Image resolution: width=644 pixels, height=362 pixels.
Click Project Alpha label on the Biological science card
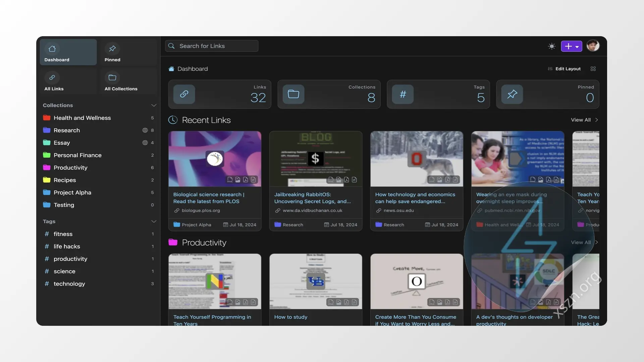click(x=192, y=225)
